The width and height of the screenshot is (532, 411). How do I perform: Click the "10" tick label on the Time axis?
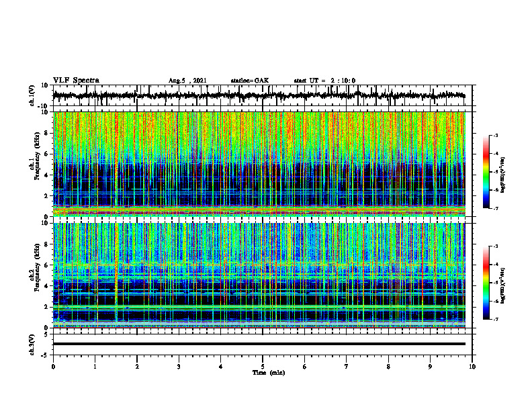pyautogui.click(x=472, y=367)
